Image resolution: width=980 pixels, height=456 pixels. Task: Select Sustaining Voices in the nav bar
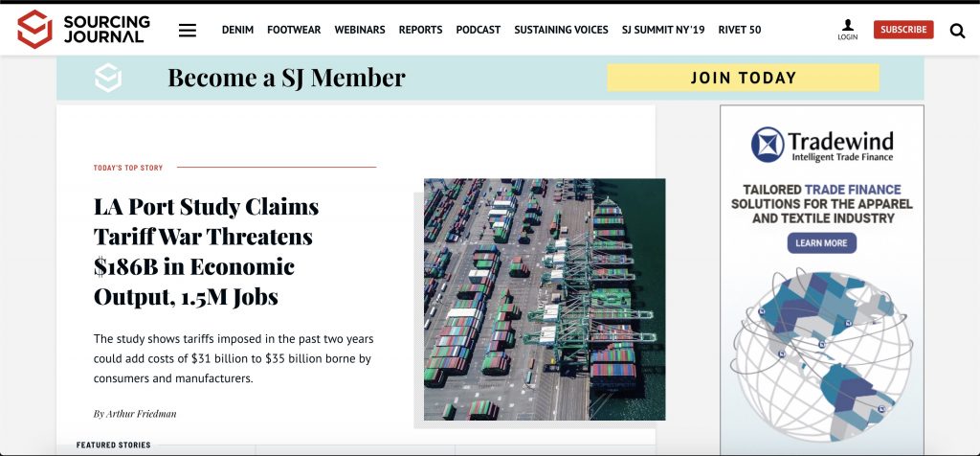[x=561, y=30]
